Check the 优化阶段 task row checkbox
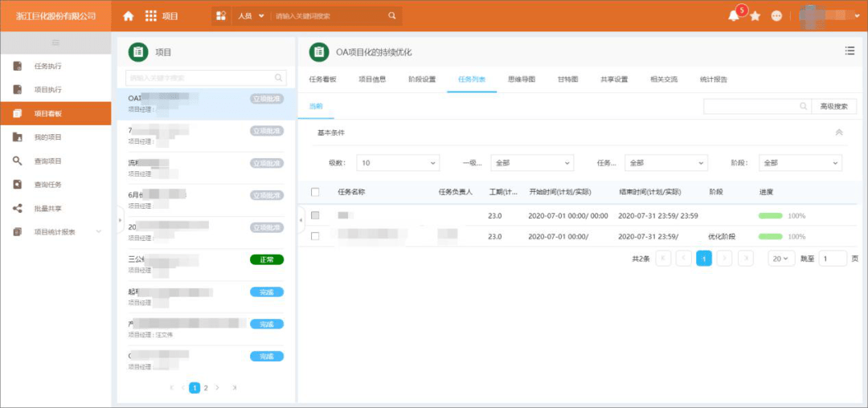The width and height of the screenshot is (868, 408). point(315,236)
